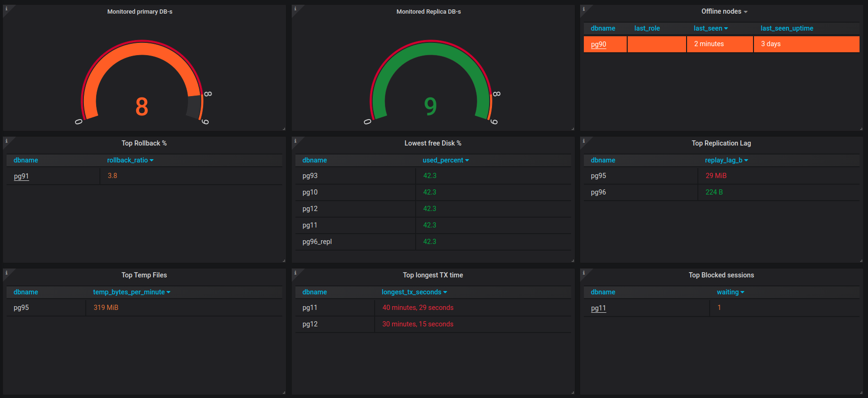Screen dimensions: 868x398
Task: Click info icon on Top Temp Files panel
Action: point(7,273)
